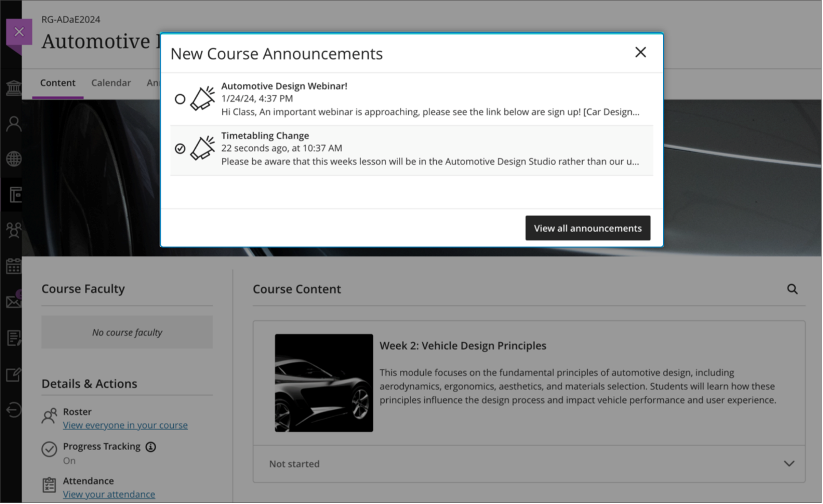This screenshot has width=823, height=504.
Task: Click the Week 2 car thumbnail image
Action: point(324,383)
